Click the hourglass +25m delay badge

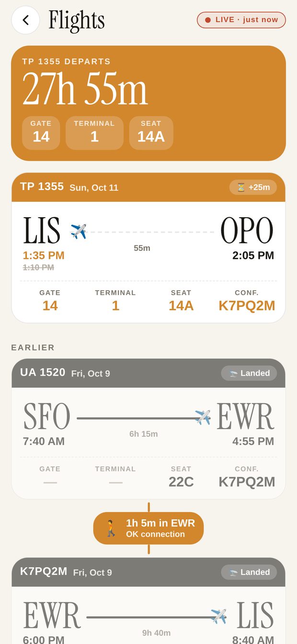253,187
